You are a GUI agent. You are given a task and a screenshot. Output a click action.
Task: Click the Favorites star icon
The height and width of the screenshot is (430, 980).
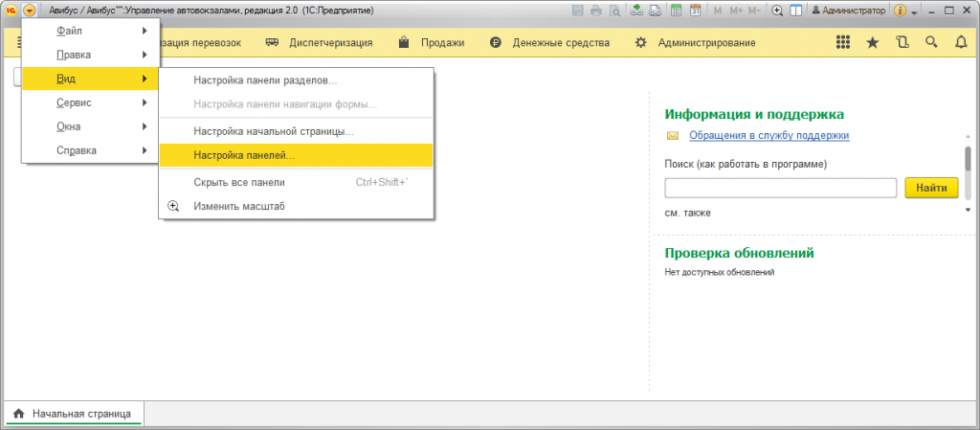coord(872,43)
